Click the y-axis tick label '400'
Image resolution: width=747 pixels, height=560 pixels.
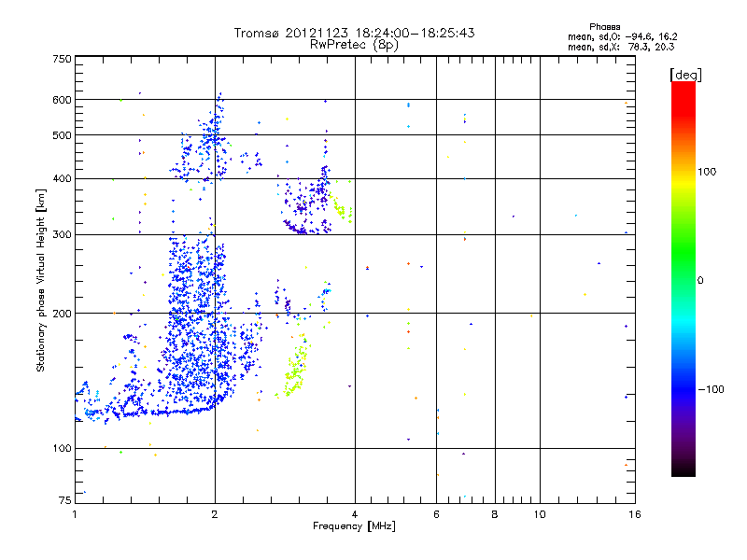click(62, 179)
